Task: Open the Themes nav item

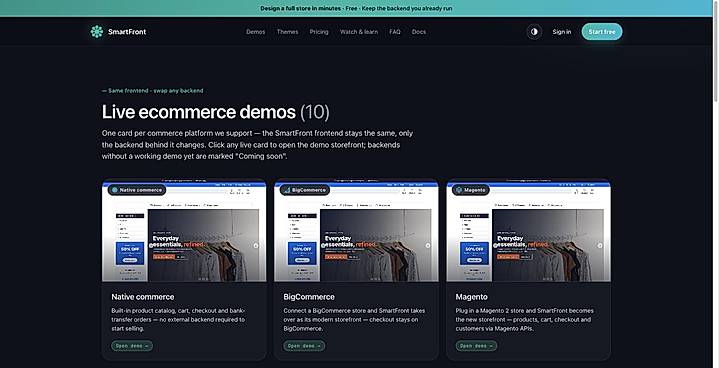Action: pyautogui.click(x=287, y=32)
